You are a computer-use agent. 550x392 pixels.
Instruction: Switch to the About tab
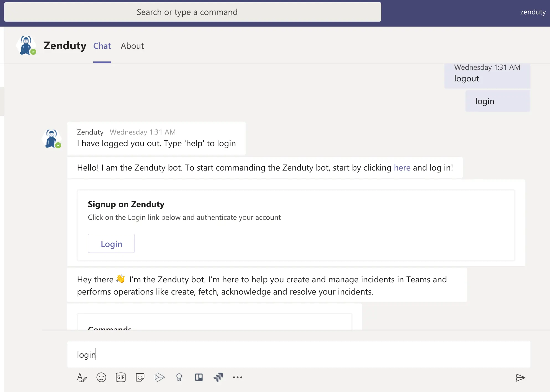[x=132, y=46]
